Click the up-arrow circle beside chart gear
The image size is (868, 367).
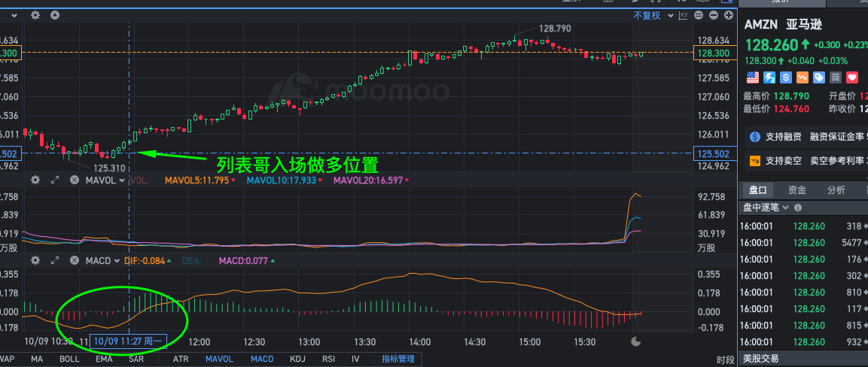point(55,15)
